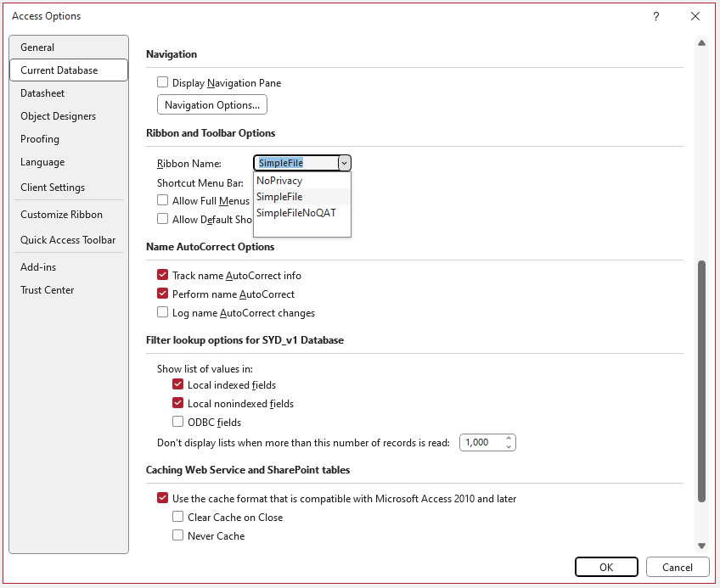Click the scroll up arrow
This screenshot has width=720, height=588.
click(701, 43)
